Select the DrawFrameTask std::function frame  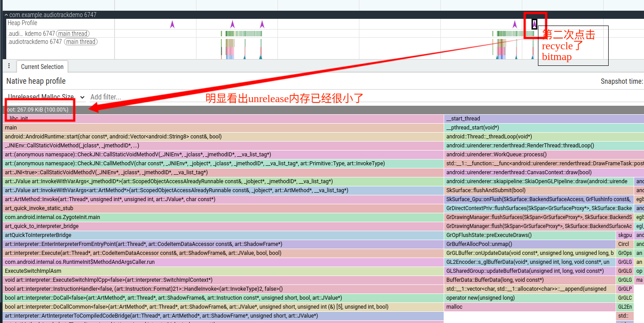point(544,164)
